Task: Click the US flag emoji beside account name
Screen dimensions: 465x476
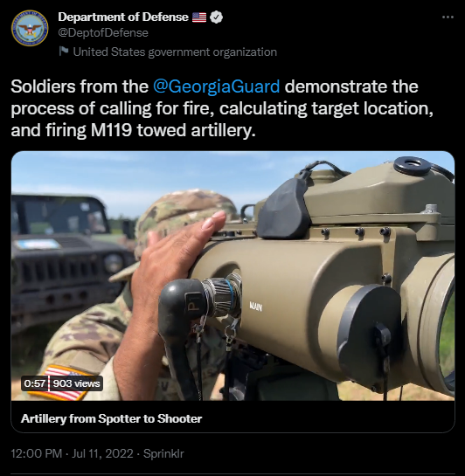Action: tap(199, 17)
